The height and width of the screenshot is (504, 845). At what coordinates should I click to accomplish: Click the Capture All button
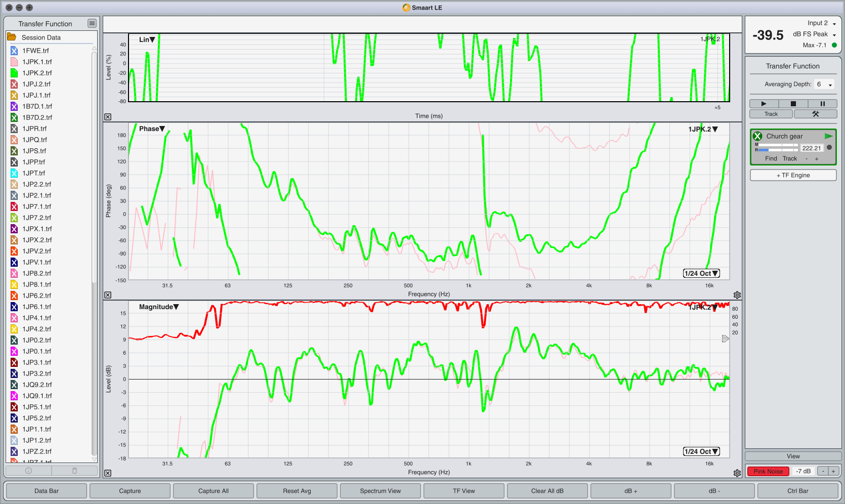tap(214, 491)
